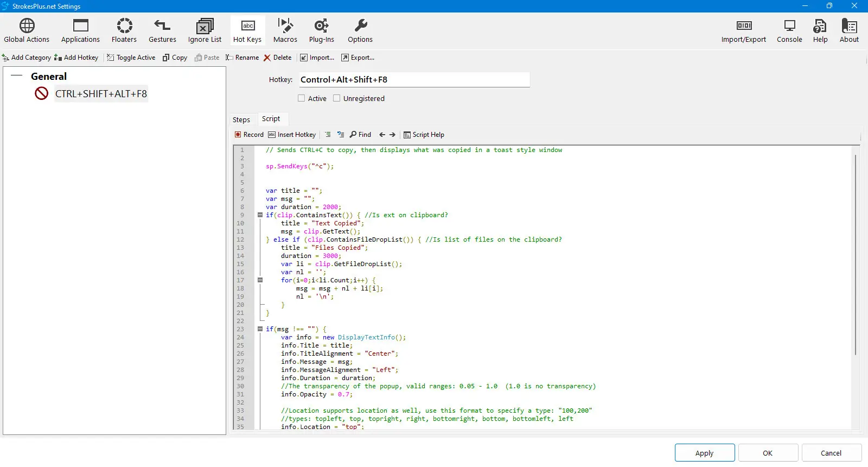
Task: Click the blue-arrow lines icon beside Find
Action: click(341, 135)
